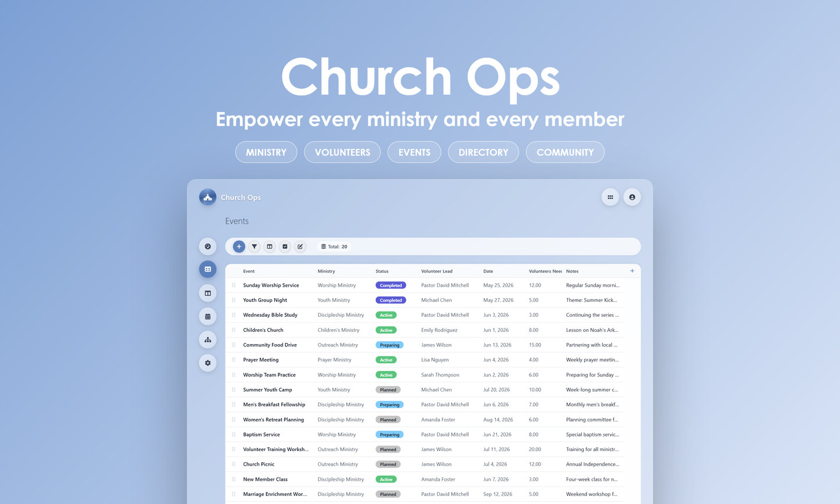Image resolution: width=840 pixels, height=504 pixels.
Task: Sort by the Event column header
Action: coord(249,271)
